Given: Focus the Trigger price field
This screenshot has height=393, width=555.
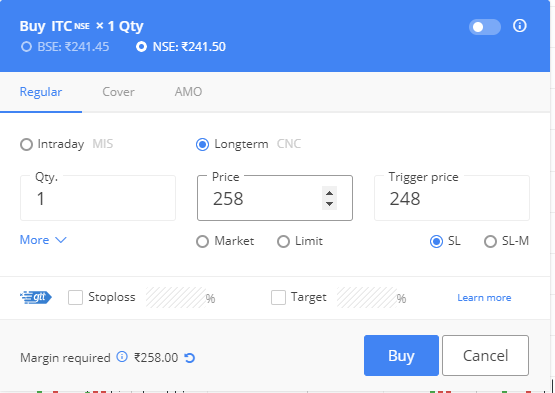Looking at the screenshot, I should click(x=452, y=198).
